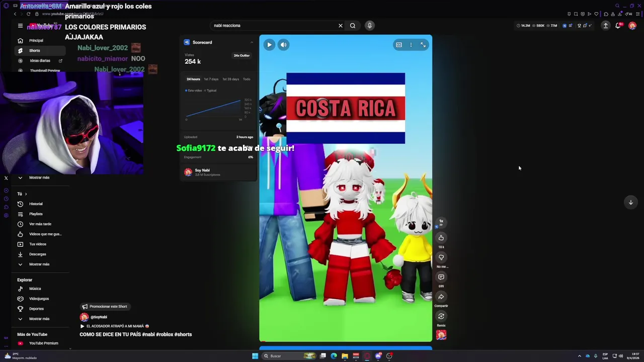Open 'EL ACOSADOR ATRAPÓ A MI MAMÁ' link
The width and height of the screenshot is (644, 362).
[114, 326]
